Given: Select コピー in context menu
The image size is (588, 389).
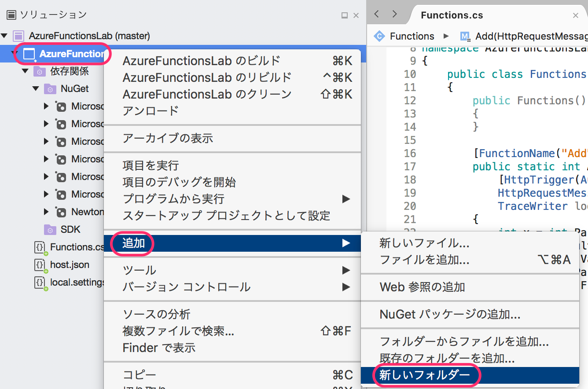Looking at the screenshot, I should tap(232, 375).
